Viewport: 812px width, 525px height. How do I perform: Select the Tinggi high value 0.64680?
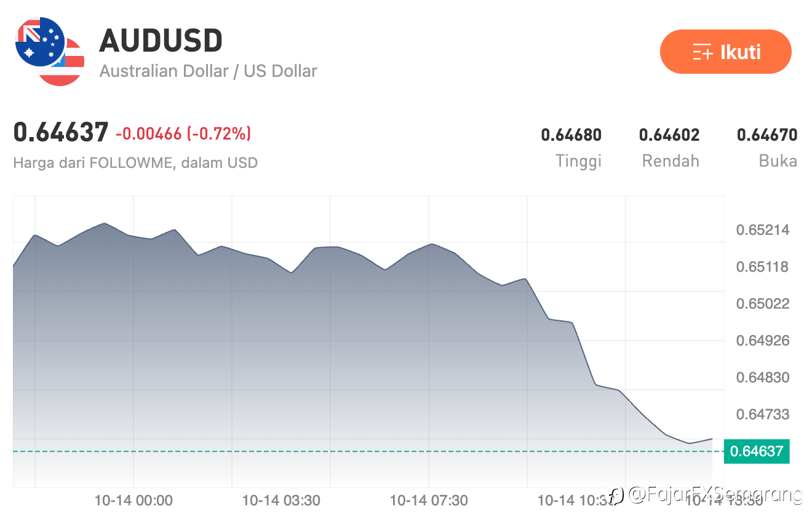click(x=571, y=135)
